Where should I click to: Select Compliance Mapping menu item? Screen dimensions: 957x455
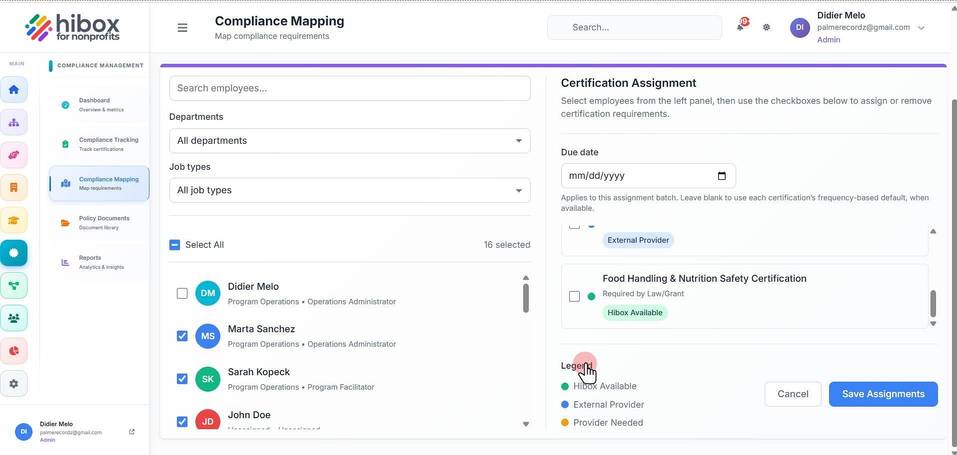(99, 183)
